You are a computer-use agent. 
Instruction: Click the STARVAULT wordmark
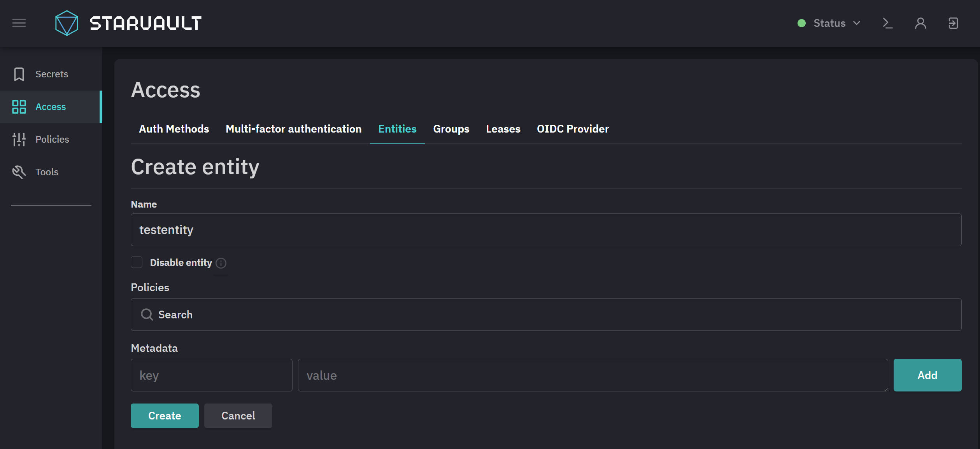146,23
